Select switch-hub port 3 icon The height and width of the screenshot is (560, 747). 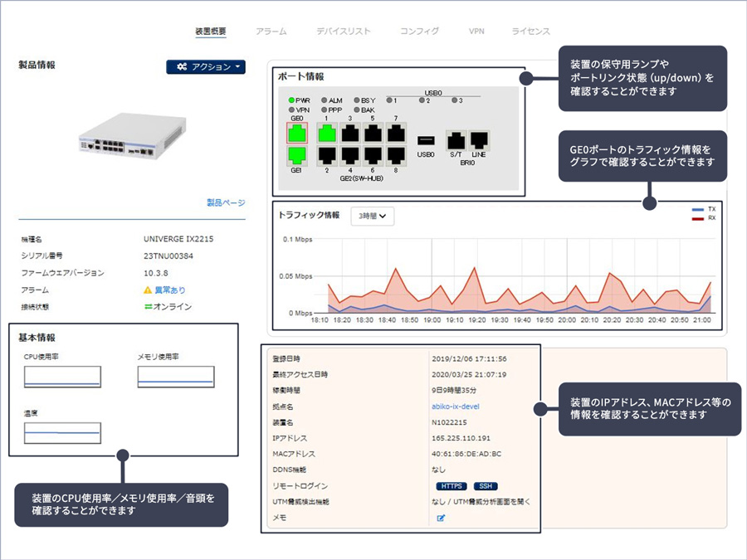(x=350, y=134)
